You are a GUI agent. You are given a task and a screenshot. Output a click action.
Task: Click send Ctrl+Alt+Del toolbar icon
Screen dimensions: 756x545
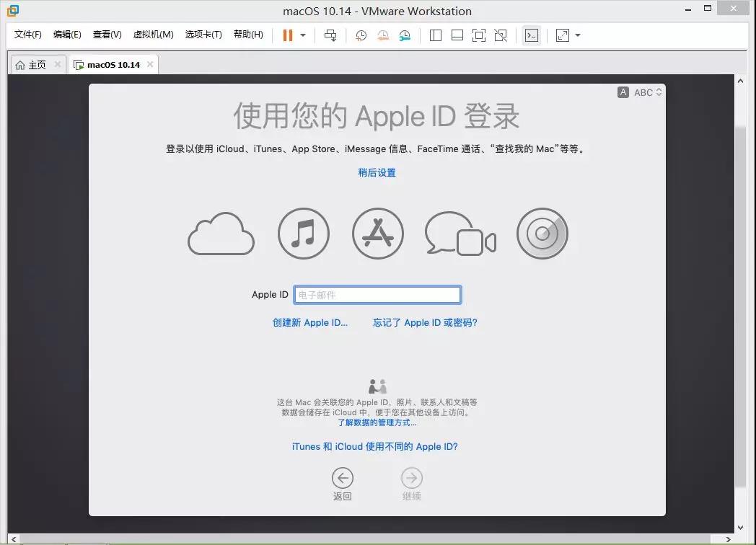[330, 35]
